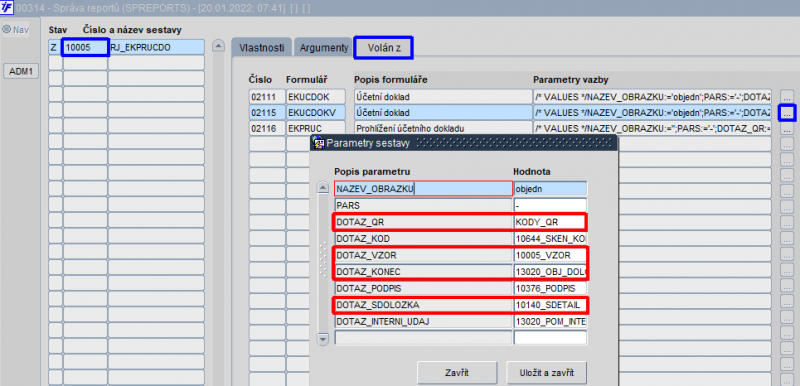Select the Nav radio button
Viewport: 800px width, 386px height.
(7, 30)
